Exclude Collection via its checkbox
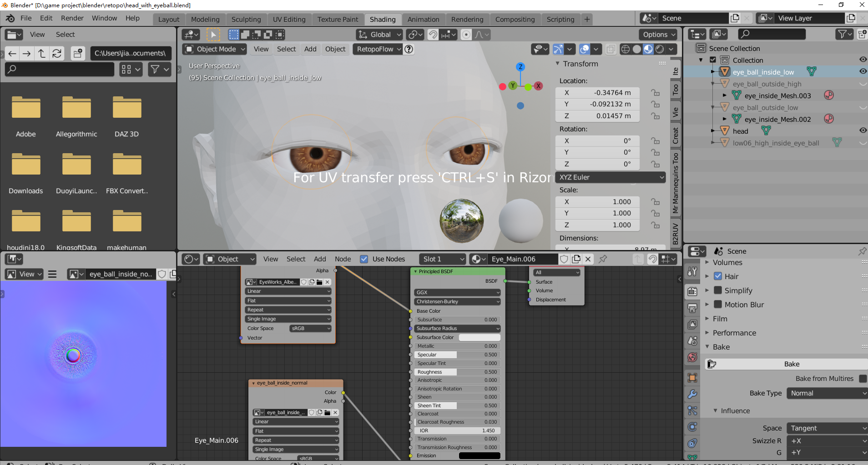The image size is (868, 465). click(713, 60)
